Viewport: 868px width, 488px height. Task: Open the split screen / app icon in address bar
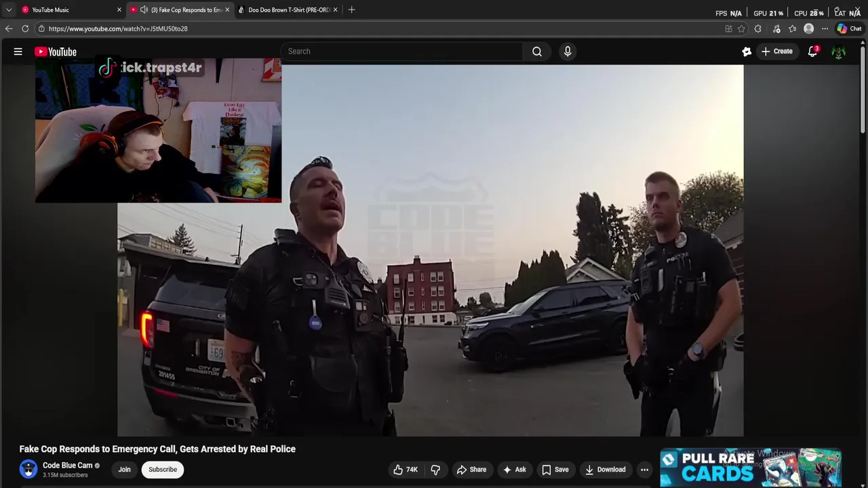point(728,28)
